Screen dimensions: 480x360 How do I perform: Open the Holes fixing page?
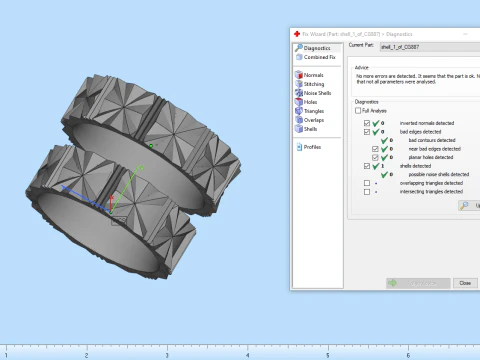point(306,102)
